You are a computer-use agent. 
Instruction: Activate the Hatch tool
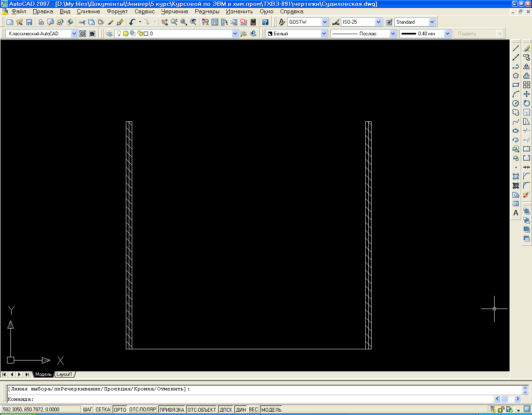(x=516, y=176)
